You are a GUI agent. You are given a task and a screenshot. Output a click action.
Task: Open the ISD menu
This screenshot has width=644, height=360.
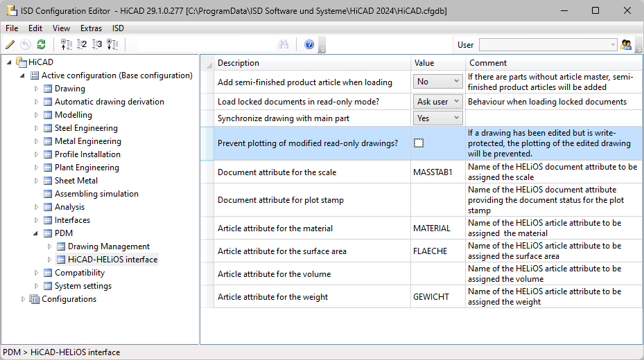pyautogui.click(x=118, y=28)
